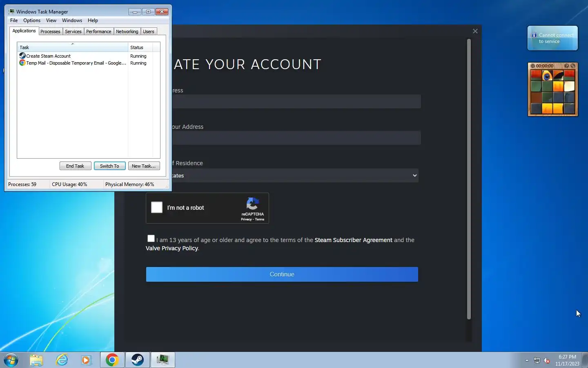
Task: Click the Show Desktop strip beside the clock
Action: [x=585, y=360]
